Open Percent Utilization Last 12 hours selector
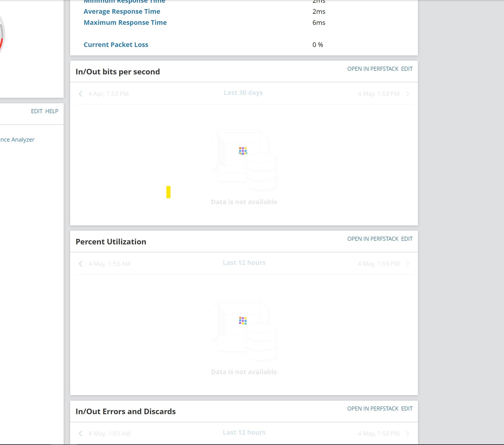The width and height of the screenshot is (504, 445). tap(244, 263)
